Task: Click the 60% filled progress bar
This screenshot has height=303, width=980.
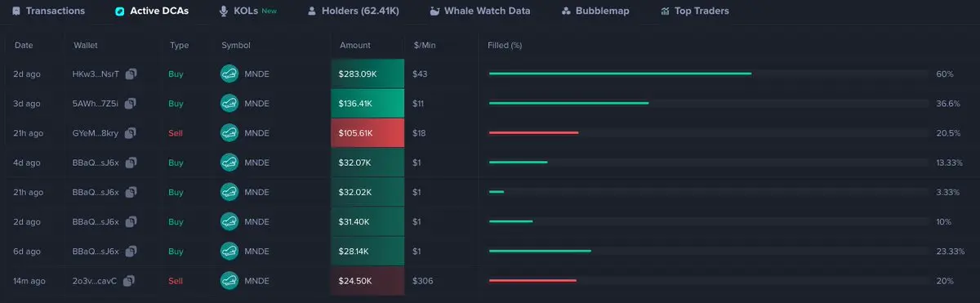Action: pos(708,74)
